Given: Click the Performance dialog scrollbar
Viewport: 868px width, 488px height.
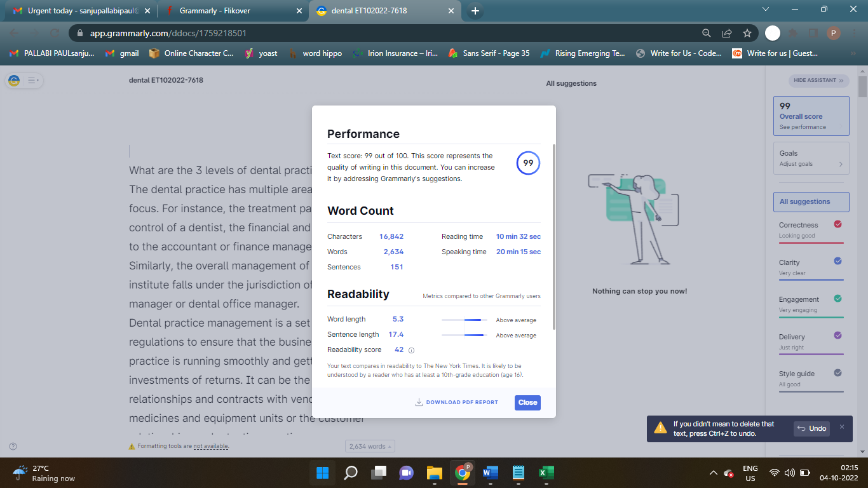Looking at the screenshot, I should click(554, 236).
